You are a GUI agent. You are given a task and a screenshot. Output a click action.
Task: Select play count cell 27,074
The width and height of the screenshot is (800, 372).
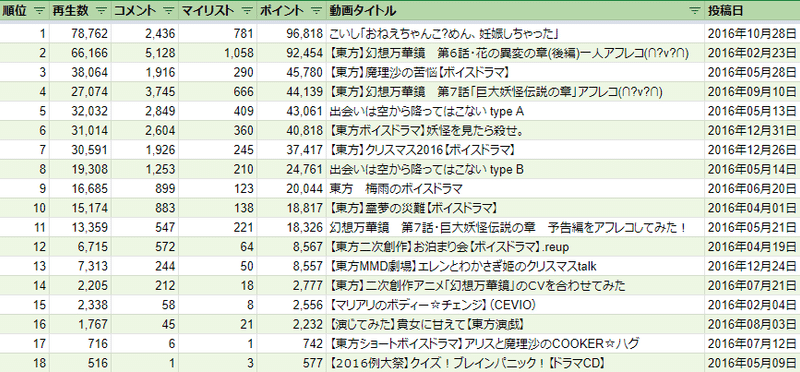pyautogui.click(x=80, y=92)
